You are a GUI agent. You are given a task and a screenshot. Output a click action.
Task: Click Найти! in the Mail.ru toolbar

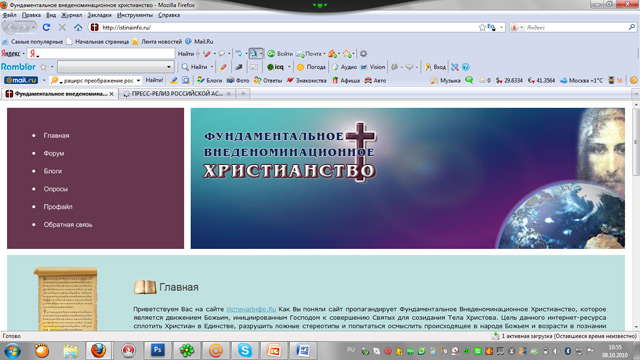[154, 80]
